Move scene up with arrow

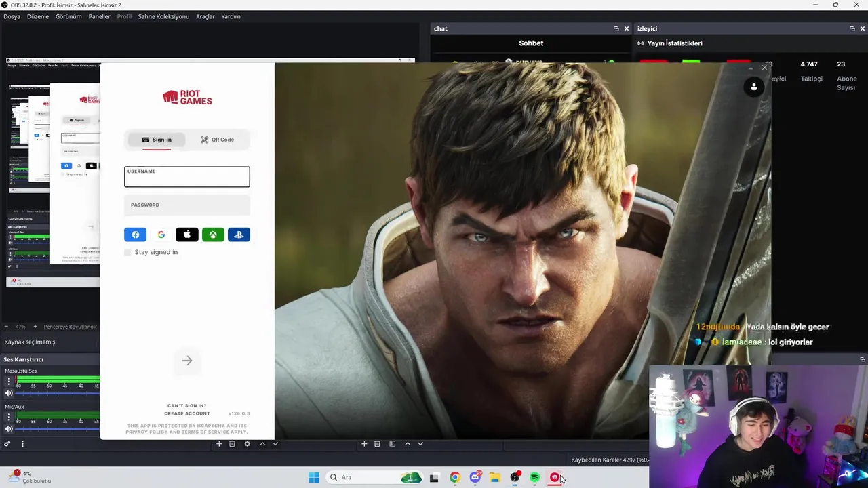[x=262, y=444]
